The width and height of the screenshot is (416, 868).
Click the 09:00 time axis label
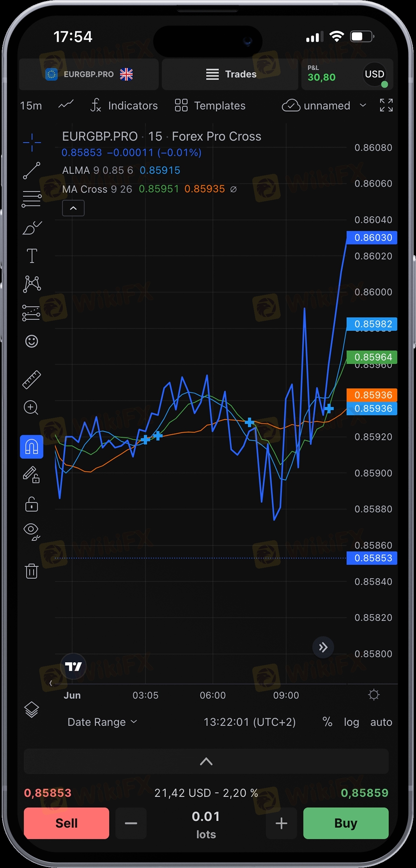click(286, 695)
